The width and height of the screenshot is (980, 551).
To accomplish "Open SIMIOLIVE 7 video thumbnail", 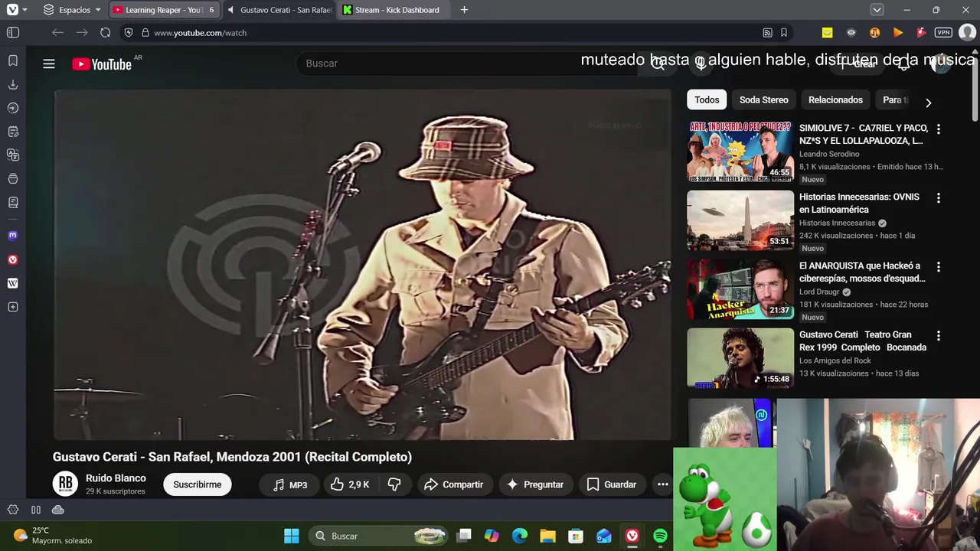I will [740, 152].
